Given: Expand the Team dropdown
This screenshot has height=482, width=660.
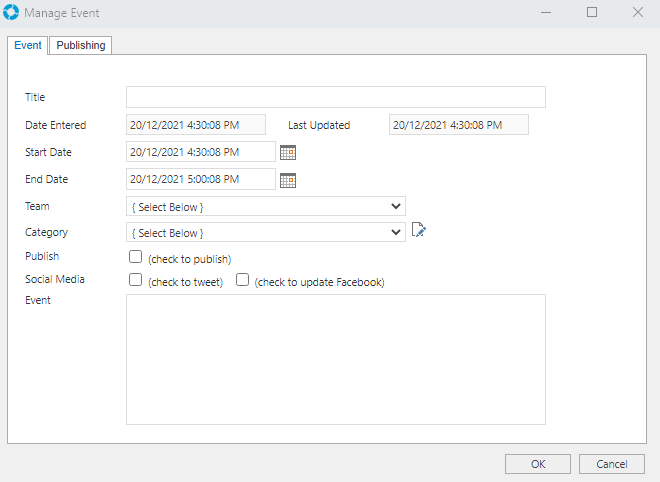Looking at the screenshot, I should pyautogui.click(x=266, y=206).
